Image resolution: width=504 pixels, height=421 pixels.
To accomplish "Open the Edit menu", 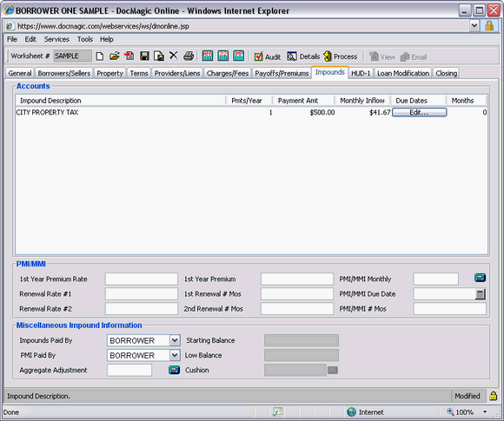I will tap(30, 39).
